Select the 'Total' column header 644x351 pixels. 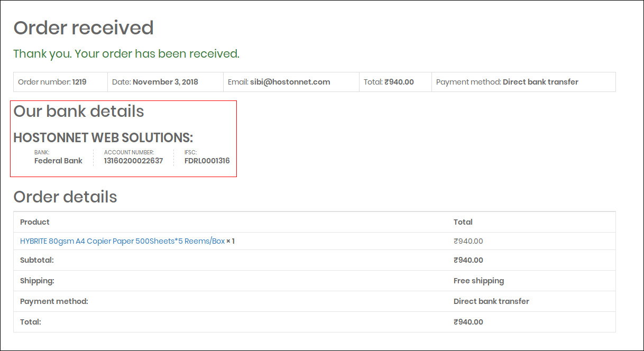463,222
